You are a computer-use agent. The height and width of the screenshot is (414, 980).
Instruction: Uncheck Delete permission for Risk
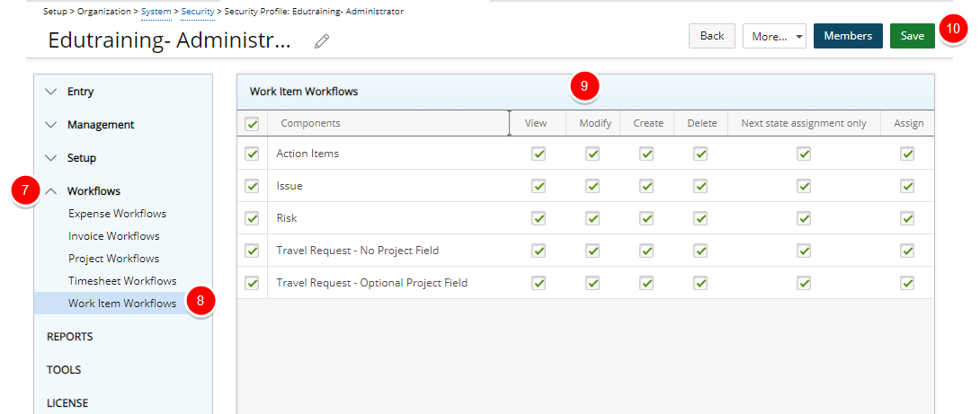click(x=700, y=218)
